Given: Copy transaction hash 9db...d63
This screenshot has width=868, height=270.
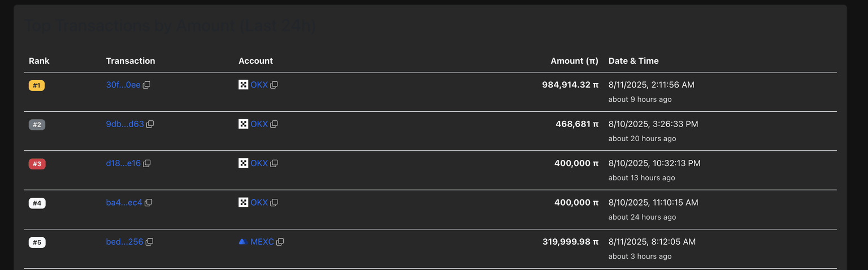Looking at the screenshot, I should (x=150, y=124).
